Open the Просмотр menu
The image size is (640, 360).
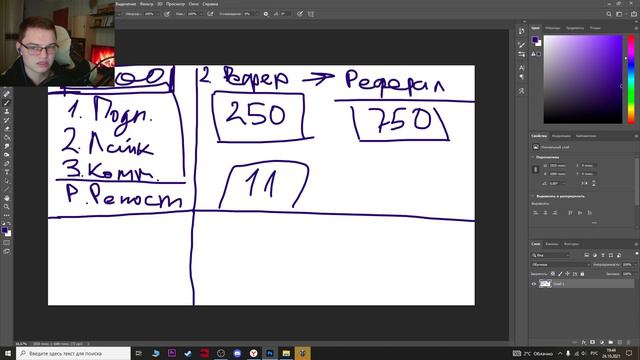click(x=176, y=4)
